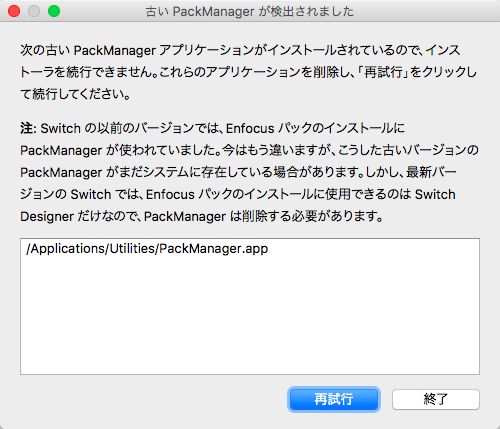
Task: Click the disabled gray minimize window button
Action: 34,11
